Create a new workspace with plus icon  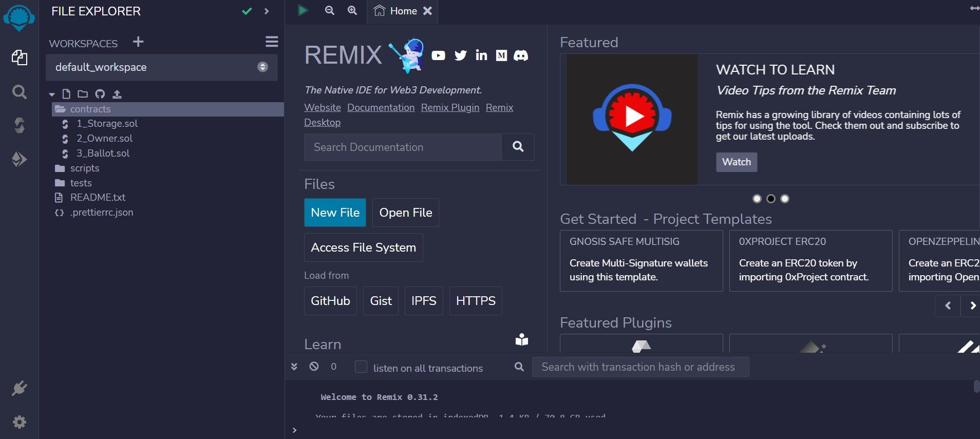pyautogui.click(x=138, y=42)
